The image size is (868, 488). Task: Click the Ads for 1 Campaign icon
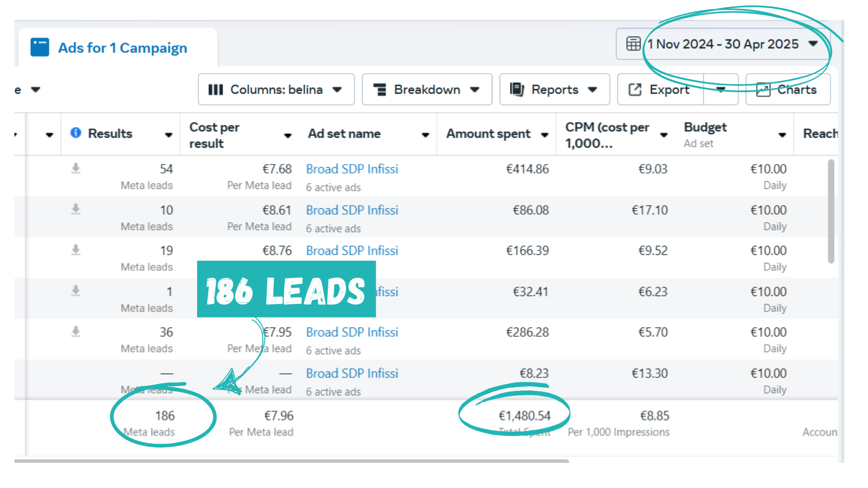click(x=40, y=47)
